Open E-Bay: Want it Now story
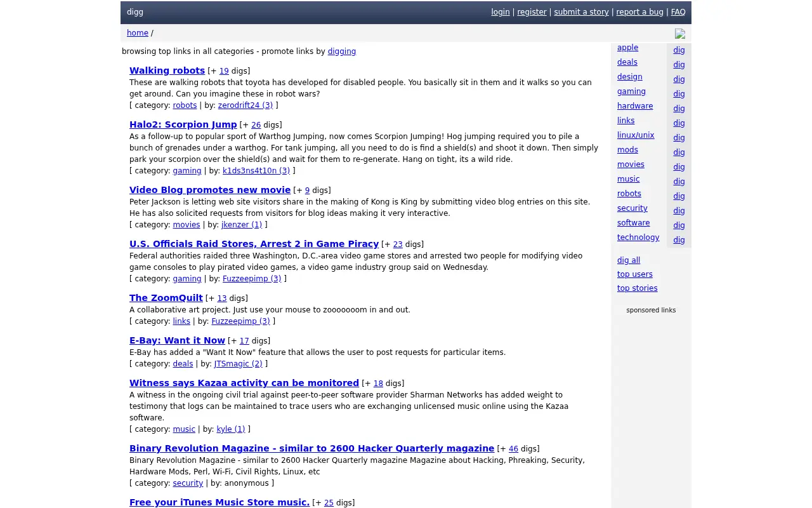The height and width of the screenshot is (508, 812). coord(177,340)
